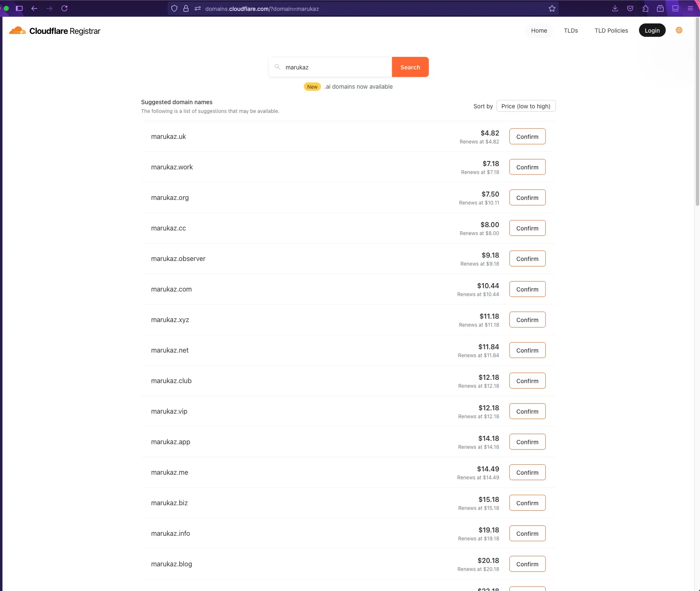
Task: Bookmark this page with the star icon
Action: click(552, 8)
